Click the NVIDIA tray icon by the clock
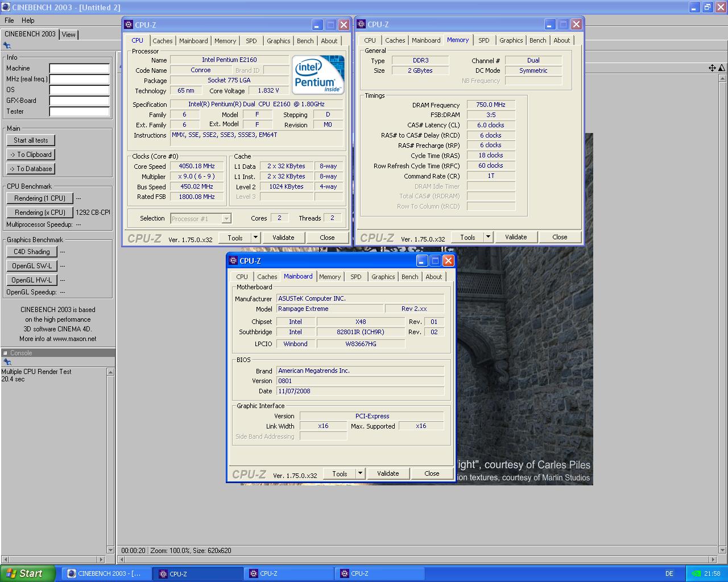This screenshot has height=582, width=728. point(697,573)
